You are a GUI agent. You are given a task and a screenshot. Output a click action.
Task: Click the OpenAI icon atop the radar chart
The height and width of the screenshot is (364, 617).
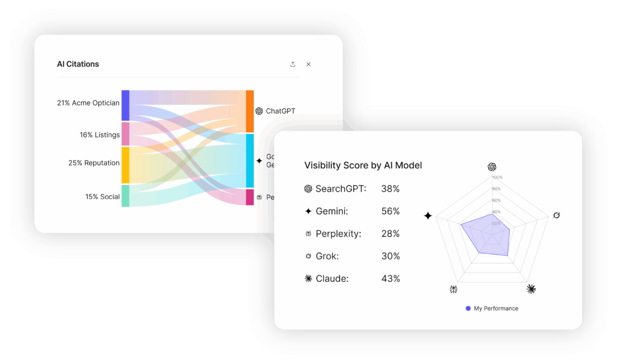(x=493, y=167)
